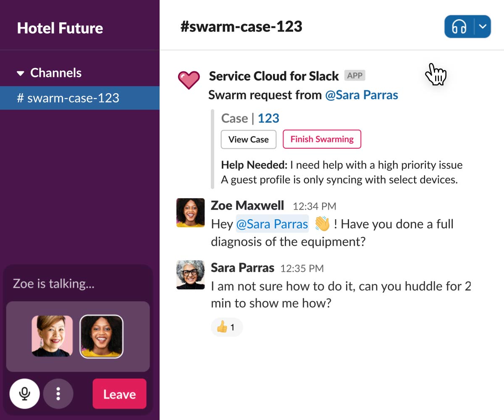Open Sara Parras's avatar in the chat
Viewport: 504px width, 420px height.
[190, 275]
